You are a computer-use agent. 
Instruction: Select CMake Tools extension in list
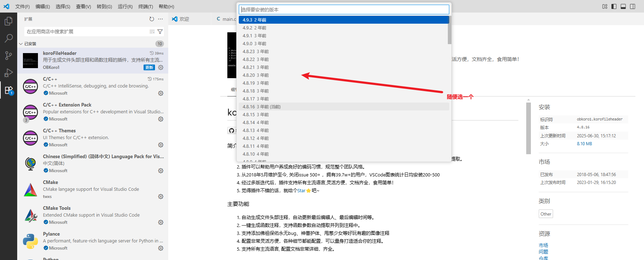coord(93,216)
